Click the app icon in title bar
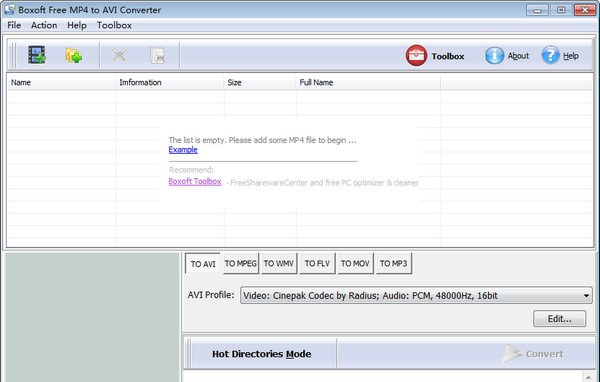This screenshot has width=600, height=382. [9, 10]
